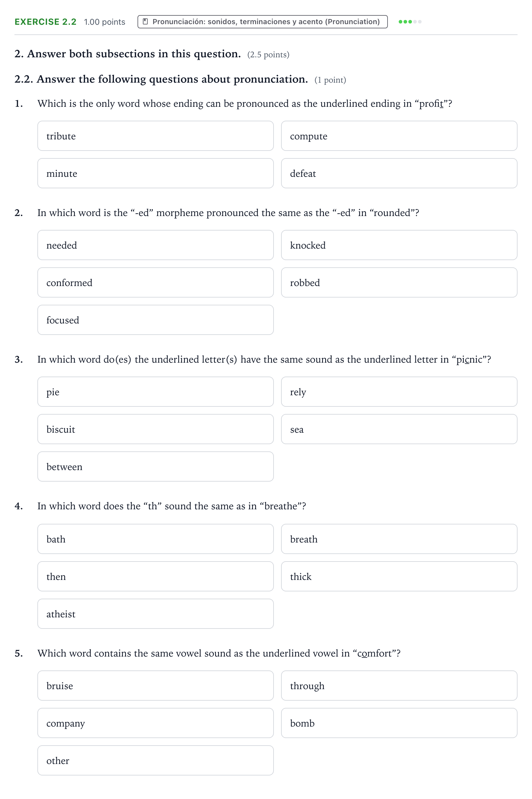532x799 pixels.
Task: Select "between" answer option
Action: point(155,466)
